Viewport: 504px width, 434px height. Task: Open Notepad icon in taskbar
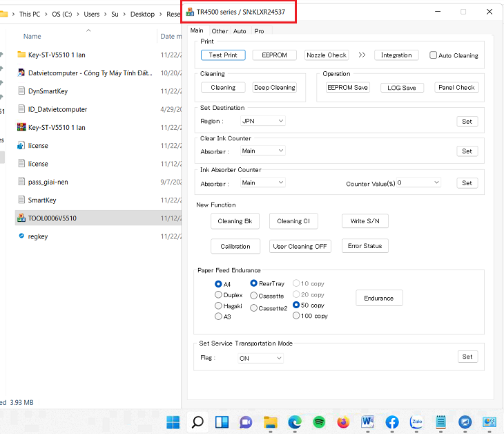point(440,422)
